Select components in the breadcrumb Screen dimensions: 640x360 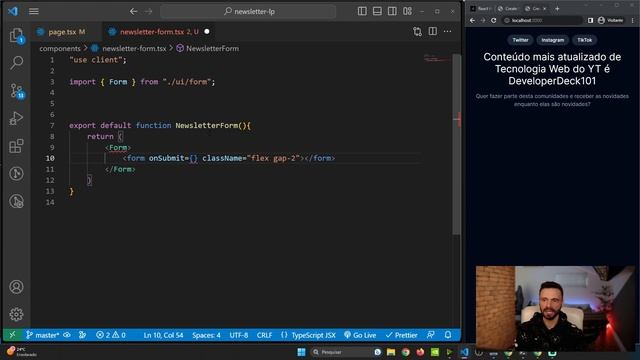pyautogui.click(x=60, y=48)
